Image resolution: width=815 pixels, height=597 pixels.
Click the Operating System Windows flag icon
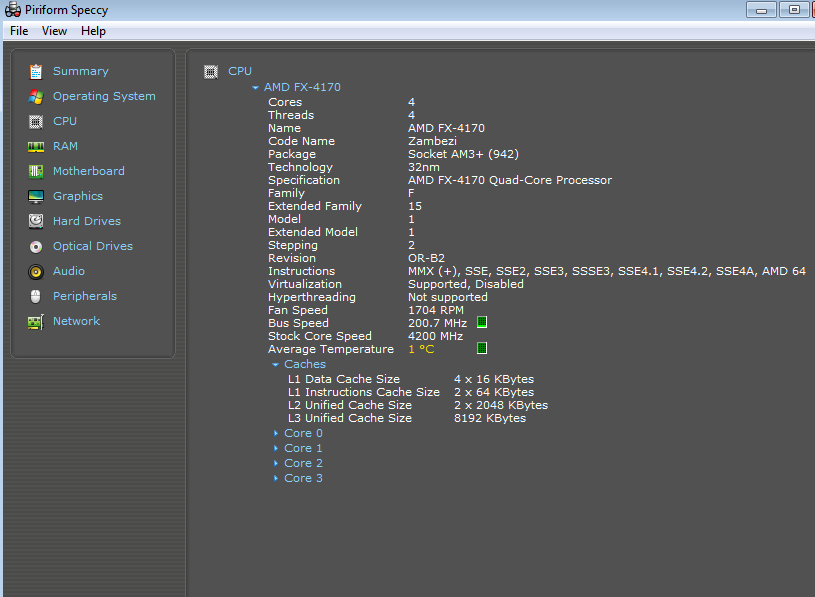coord(36,96)
